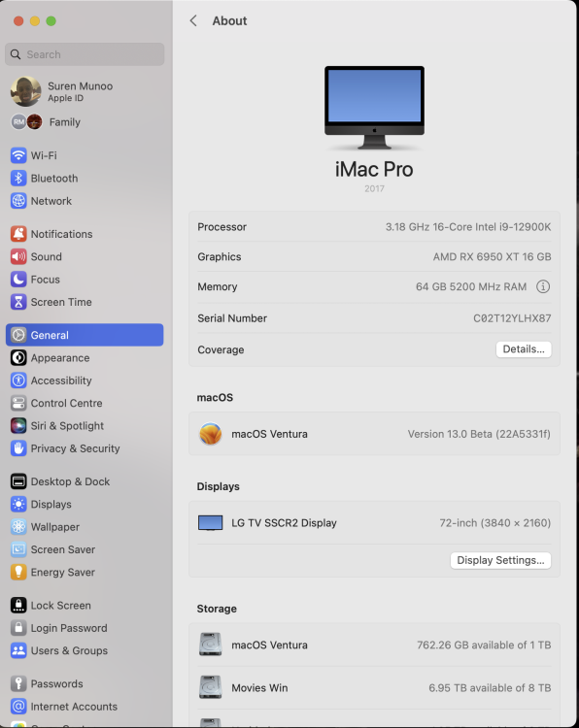Open the Displays sun icon
The image size is (579, 728).
(18, 504)
